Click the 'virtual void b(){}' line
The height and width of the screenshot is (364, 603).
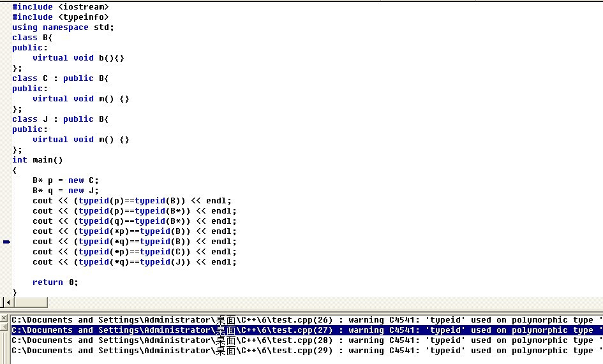click(78, 57)
